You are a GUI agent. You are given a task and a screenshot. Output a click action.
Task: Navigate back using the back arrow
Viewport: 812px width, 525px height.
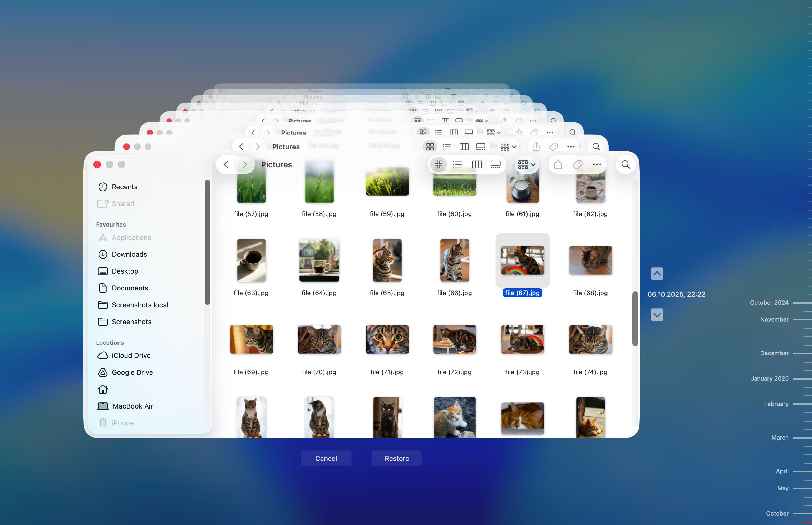pos(226,164)
